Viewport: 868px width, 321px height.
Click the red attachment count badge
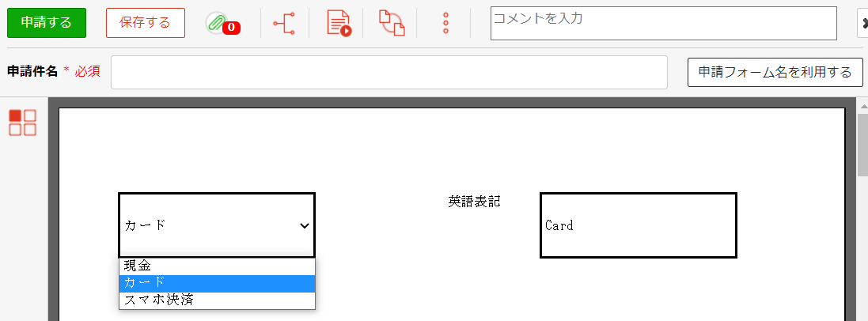pyautogui.click(x=231, y=28)
